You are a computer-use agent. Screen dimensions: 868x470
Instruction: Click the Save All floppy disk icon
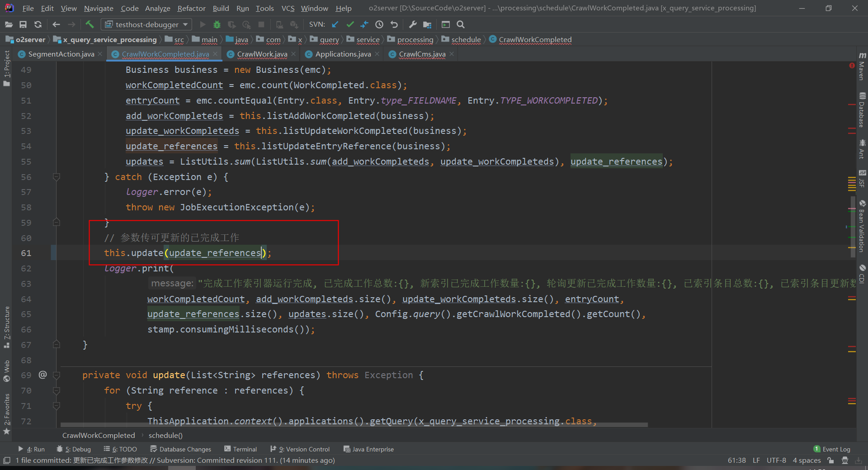pyautogui.click(x=23, y=24)
